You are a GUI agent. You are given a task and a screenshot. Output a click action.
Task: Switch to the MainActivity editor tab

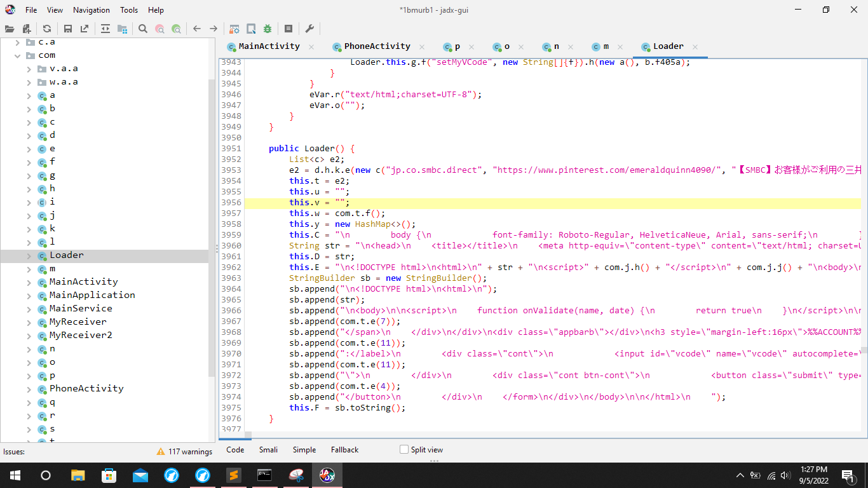(269, 46)
